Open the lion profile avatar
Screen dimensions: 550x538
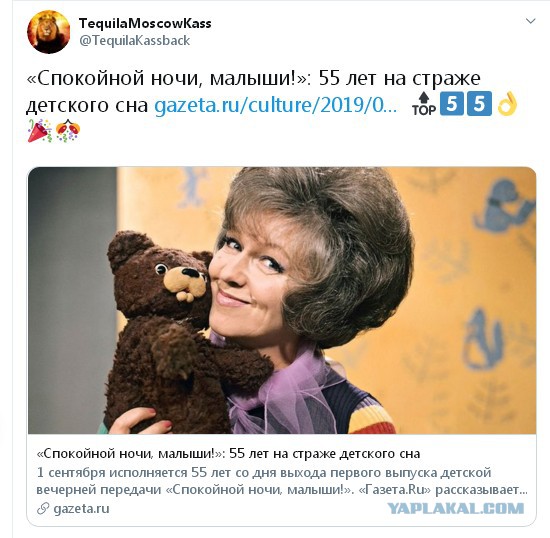tap(48, 32)
